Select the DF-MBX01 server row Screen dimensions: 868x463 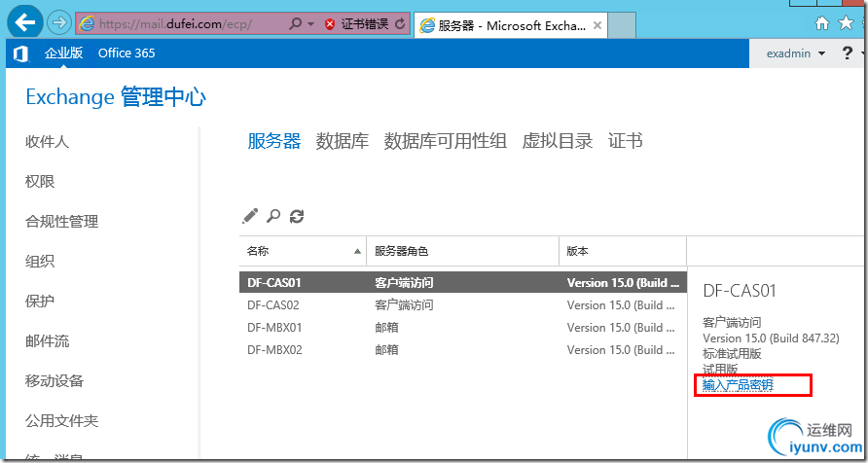coord(463,328)
